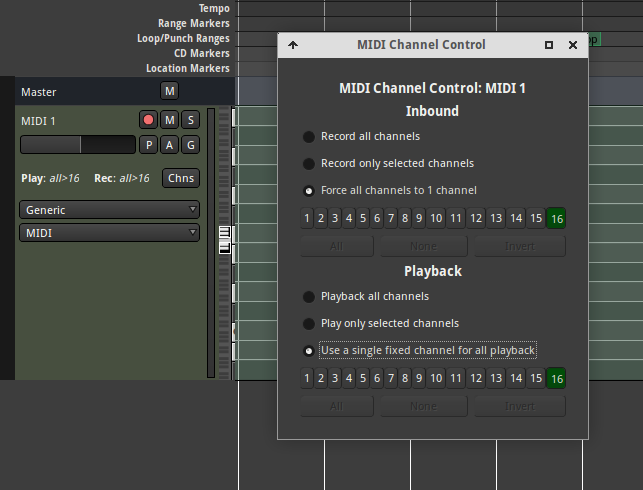The height and width of the screenshot is (490, 643).
Task: Mute the Master bus
Action: tap(169, 92)
